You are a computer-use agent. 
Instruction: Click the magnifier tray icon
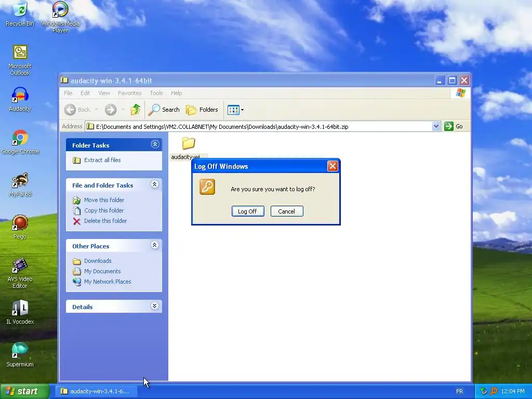point(494,391)
